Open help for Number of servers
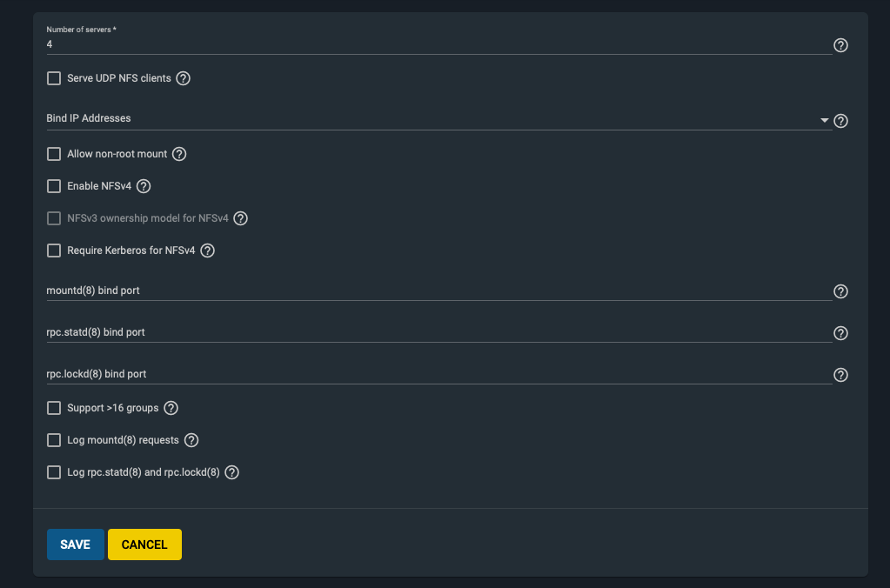The width and height of the screenshot is (890, 588). coord(840,45)
